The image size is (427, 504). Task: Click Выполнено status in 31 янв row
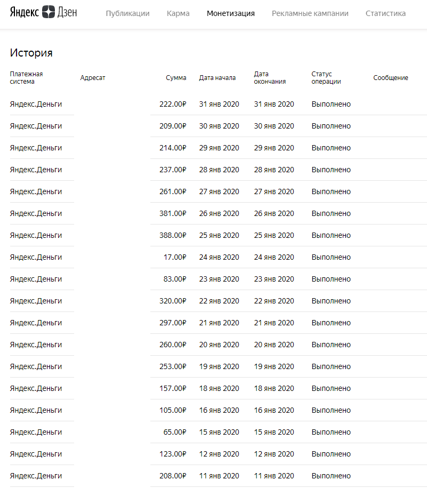[331, 104]
